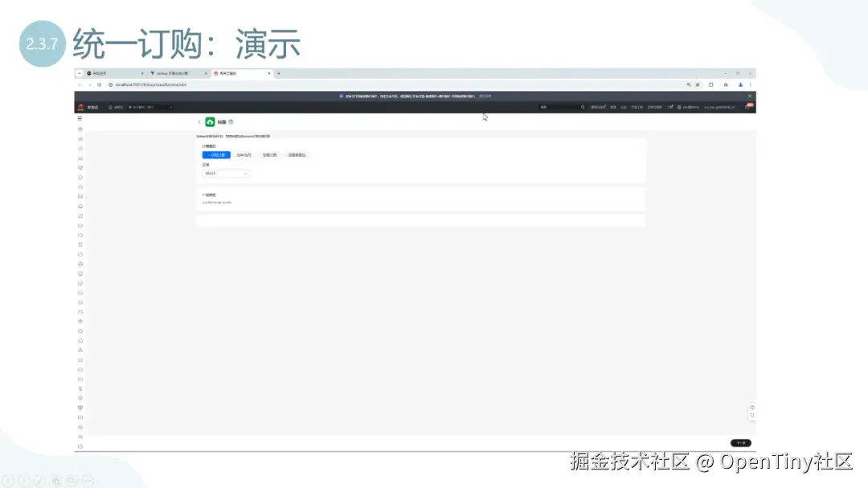
Task: Open the pen tool in the presentation overlay
Action: [x=39, y=481]
